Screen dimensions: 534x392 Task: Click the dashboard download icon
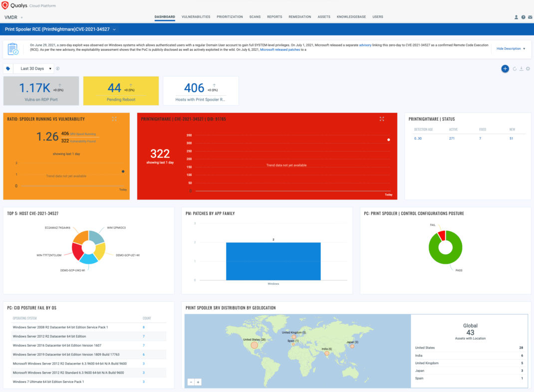tap(521, 69)
